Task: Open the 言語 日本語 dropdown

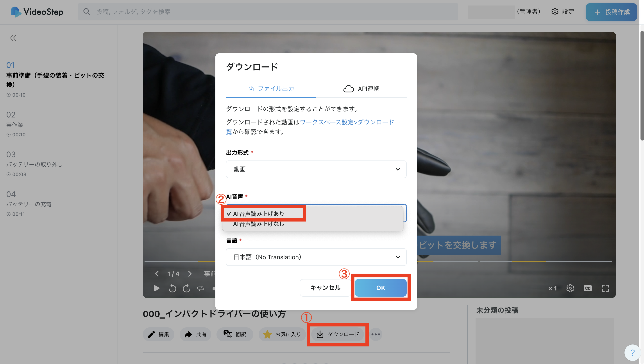Action: 316,257
